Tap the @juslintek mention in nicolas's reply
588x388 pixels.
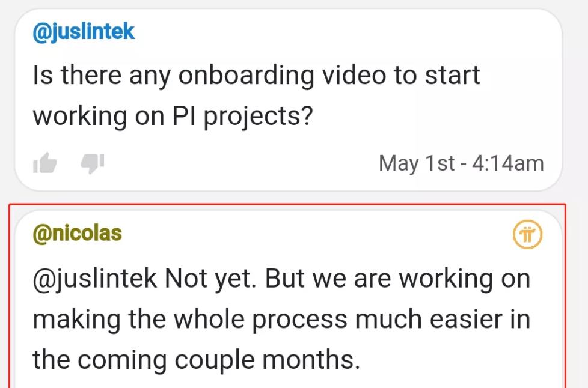coord(94,279)
